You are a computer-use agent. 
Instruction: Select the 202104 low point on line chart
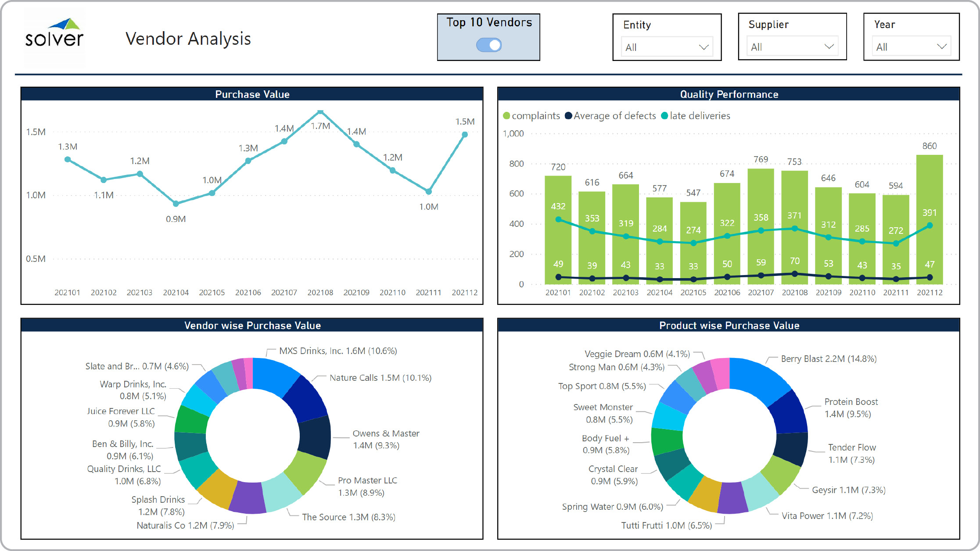click(176, 204)
